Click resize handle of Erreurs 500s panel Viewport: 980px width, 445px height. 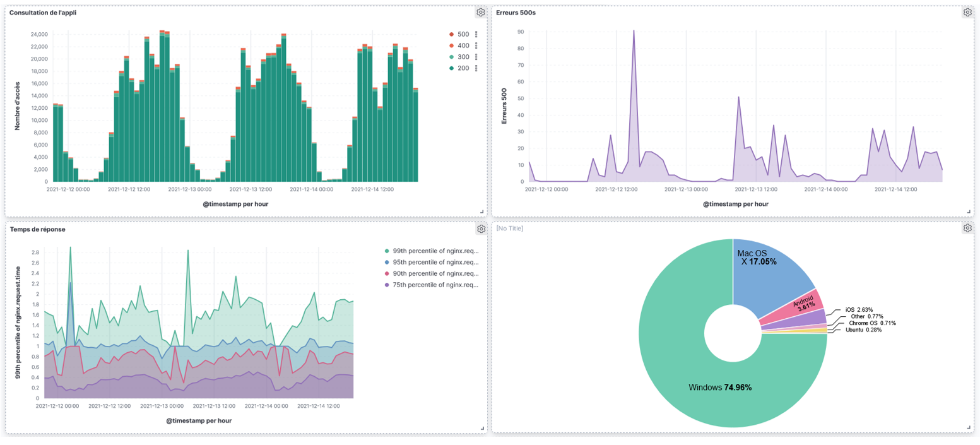969,212
